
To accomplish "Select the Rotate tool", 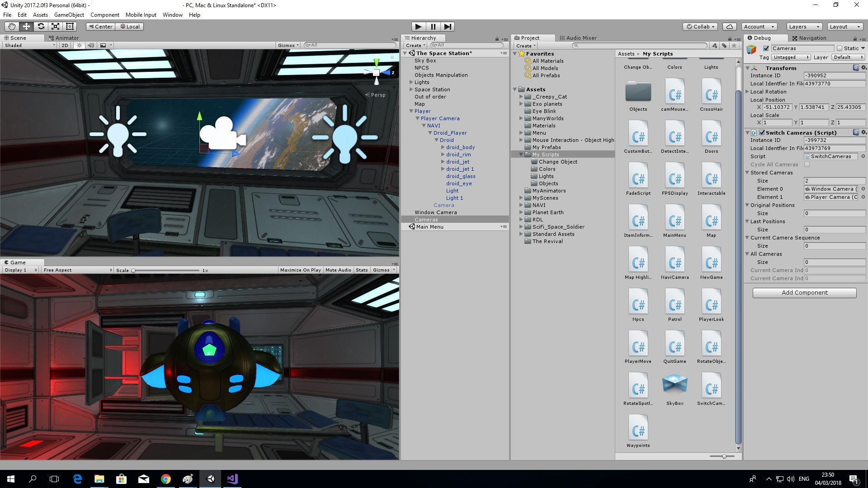I will (x=41, y=27).
